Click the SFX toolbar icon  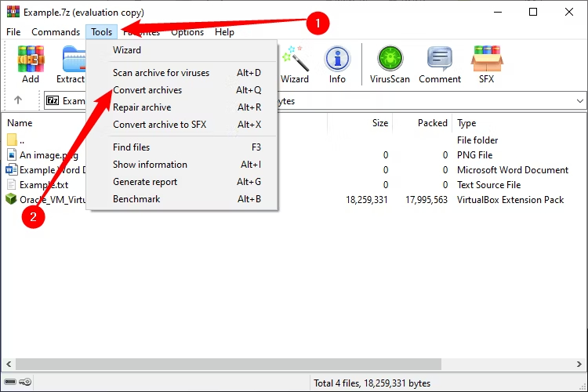click(x=486, y=64)
